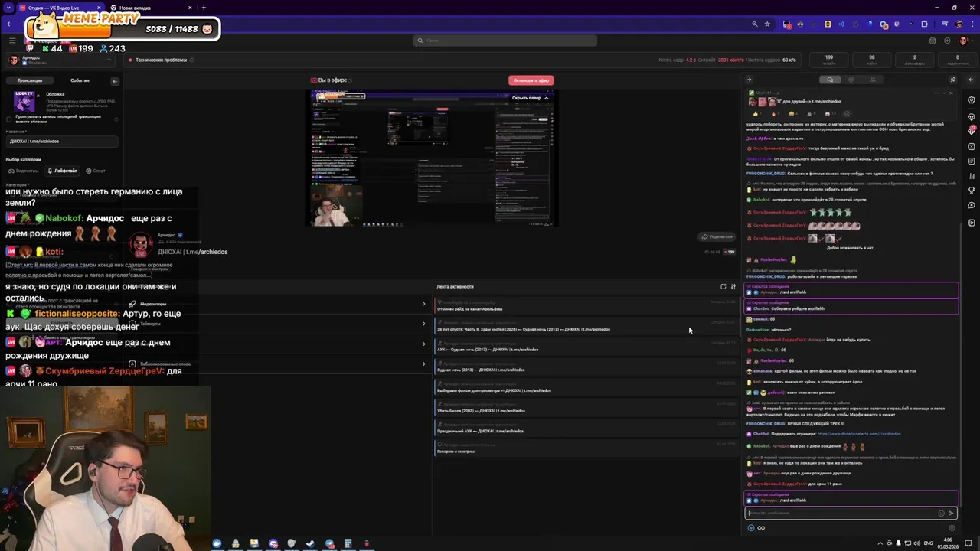Select the Новая вкладка browser tab

(152, 8)
